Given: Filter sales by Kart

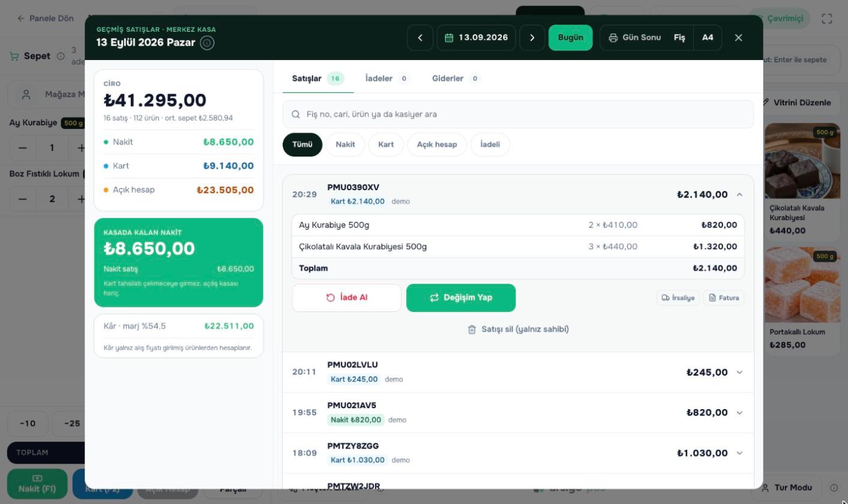Looking at the screenshot, I should (386, 145).
